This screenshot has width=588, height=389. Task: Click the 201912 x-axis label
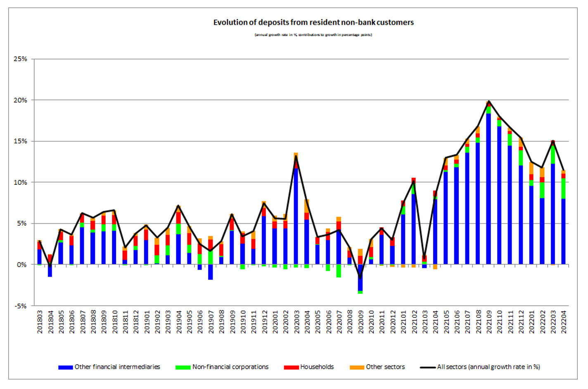tap(264, 322)
